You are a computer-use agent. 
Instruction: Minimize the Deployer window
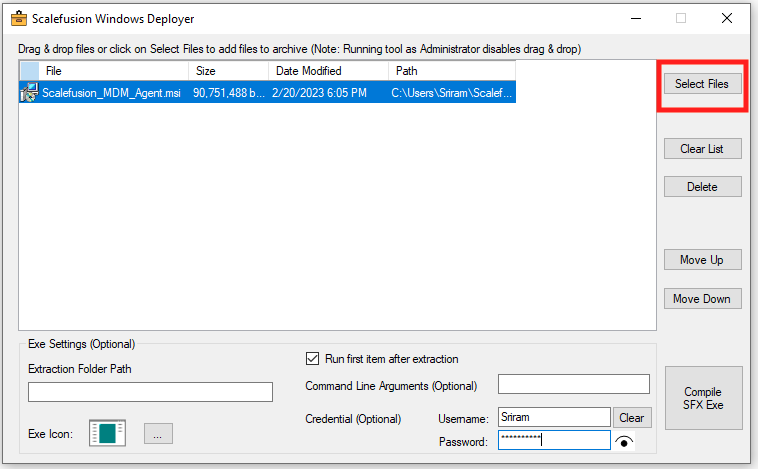click(636, 18)
